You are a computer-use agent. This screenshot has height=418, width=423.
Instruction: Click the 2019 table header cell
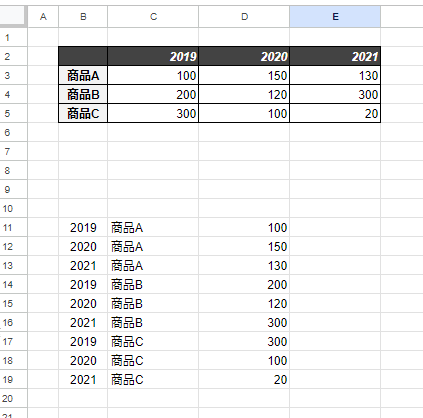click(x=153, y=56)
